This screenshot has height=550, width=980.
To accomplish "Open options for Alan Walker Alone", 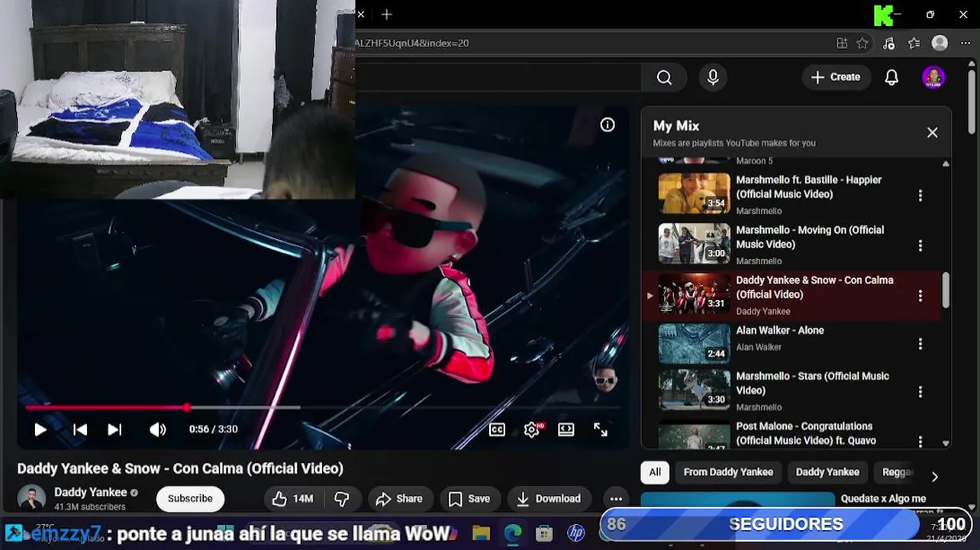I will [x=920, y=344].
